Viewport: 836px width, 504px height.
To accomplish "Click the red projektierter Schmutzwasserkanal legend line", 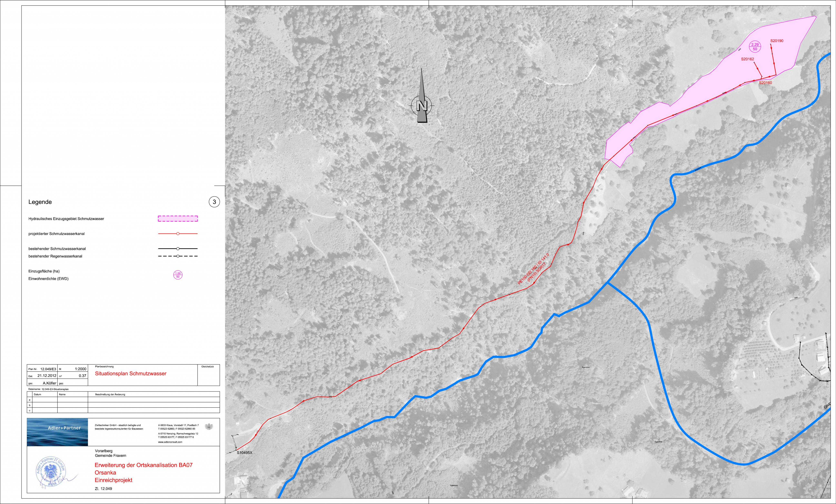I will pyautogui.click(x=178, y=234).
